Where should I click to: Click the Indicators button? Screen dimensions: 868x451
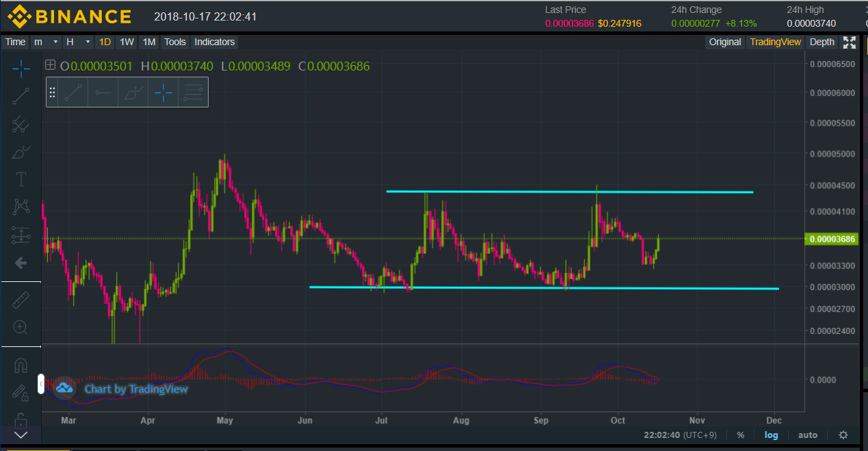[214, 42]
